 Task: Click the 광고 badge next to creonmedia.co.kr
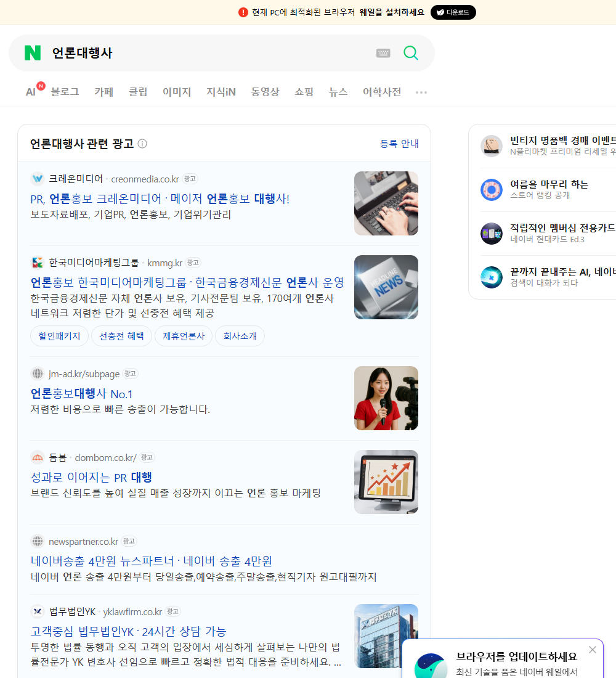click(x=190, y=179)
